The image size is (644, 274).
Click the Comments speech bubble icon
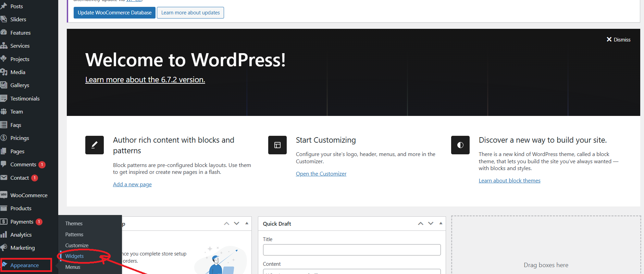point(4,164)
